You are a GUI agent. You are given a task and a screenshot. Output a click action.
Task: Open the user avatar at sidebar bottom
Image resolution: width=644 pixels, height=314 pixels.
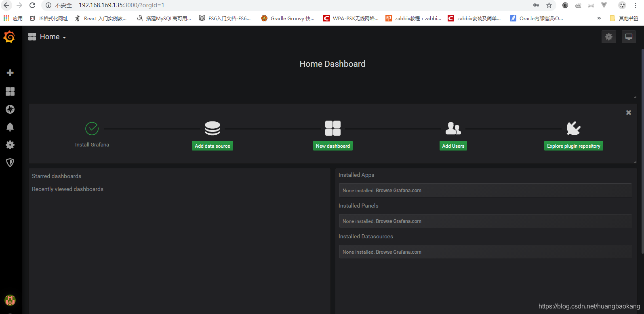click(10, 300)
